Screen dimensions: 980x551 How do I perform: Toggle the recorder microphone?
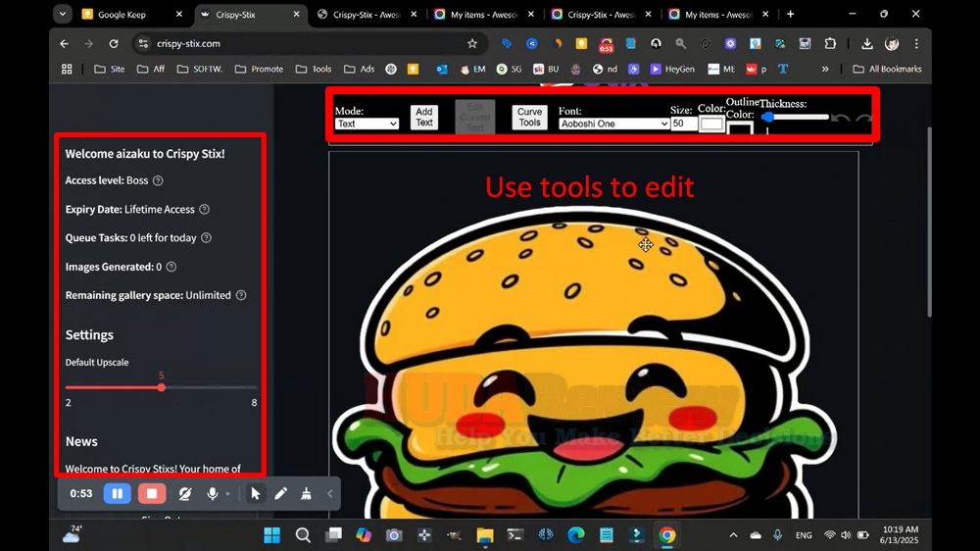(212, 494)
